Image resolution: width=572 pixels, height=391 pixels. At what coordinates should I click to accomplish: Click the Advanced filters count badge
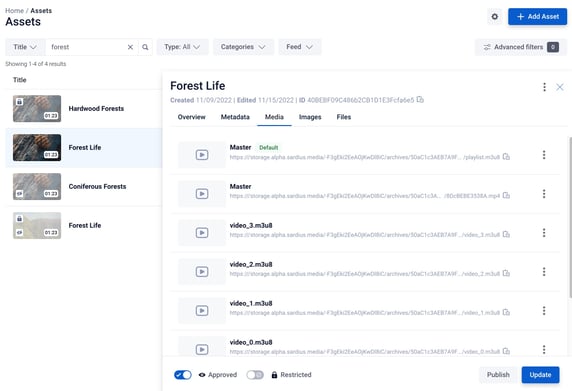click(x=553, y=47)
